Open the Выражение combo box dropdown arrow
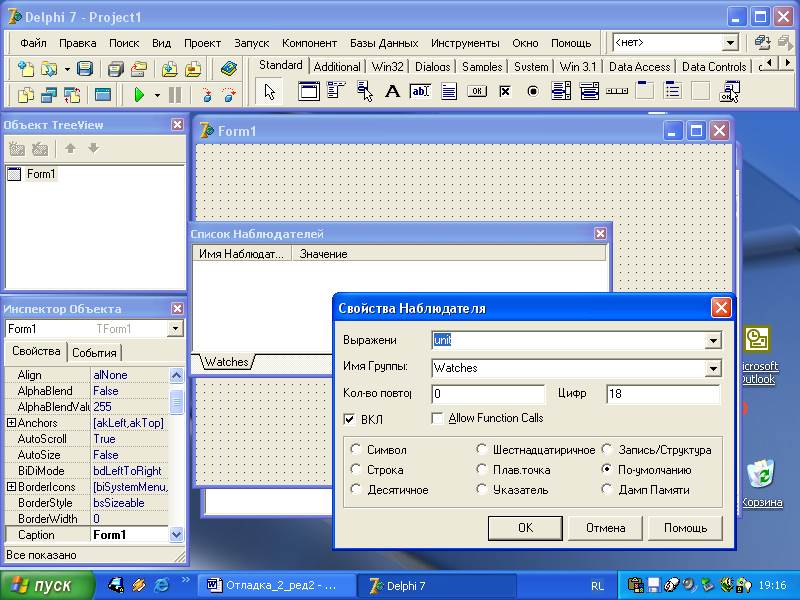 (713, 340)
